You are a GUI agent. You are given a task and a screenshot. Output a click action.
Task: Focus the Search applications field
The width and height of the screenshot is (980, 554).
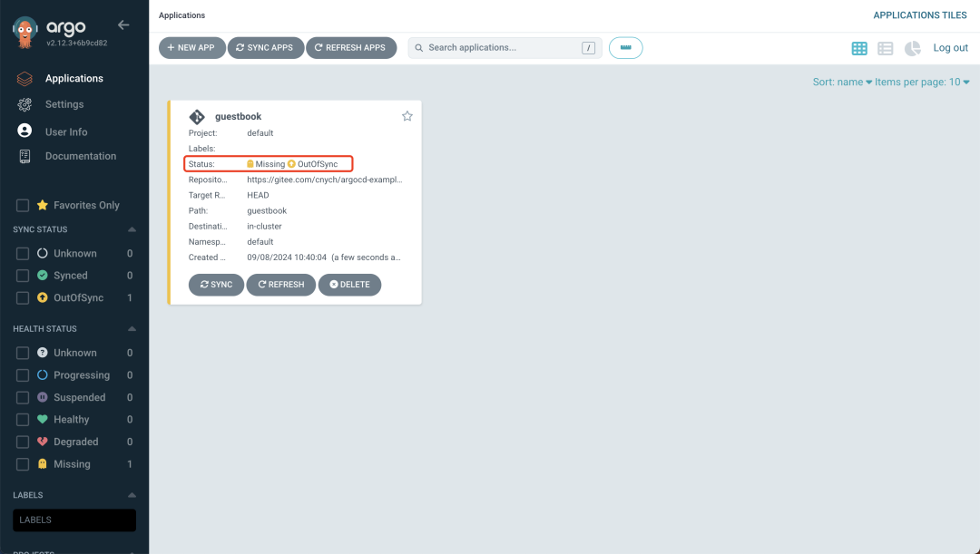tap(505, 47)
